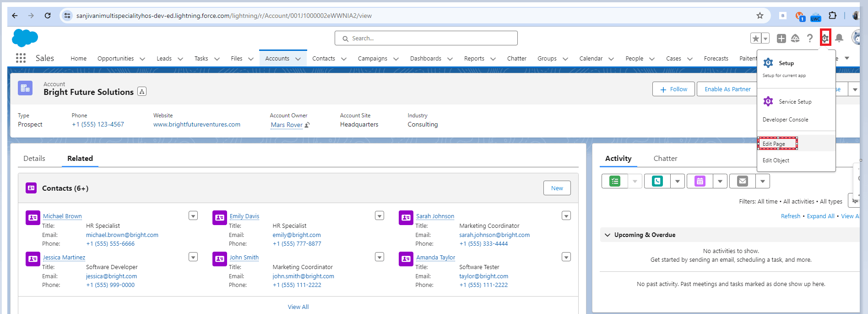Click the change owner icon beside Mars Rover
Screen dimensions: 868x314
point(307,125)
